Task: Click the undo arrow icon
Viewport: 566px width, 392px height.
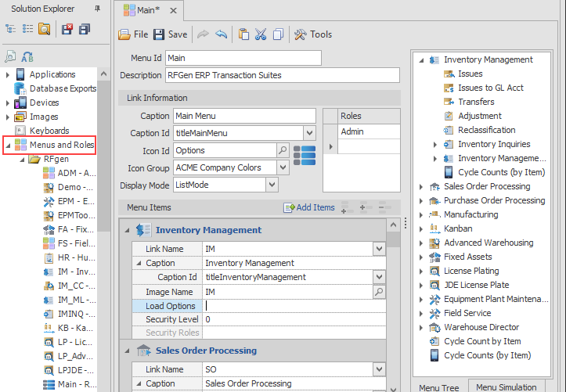Action: point(221,34)
